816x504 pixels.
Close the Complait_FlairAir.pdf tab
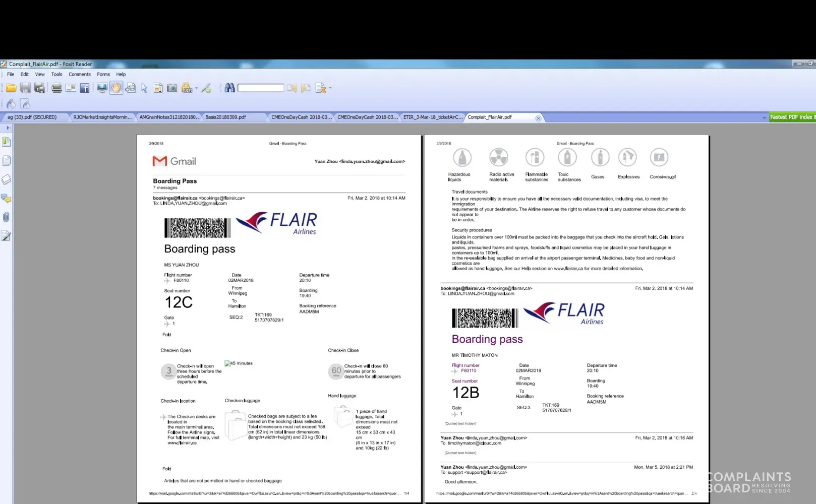coord(538,118)
